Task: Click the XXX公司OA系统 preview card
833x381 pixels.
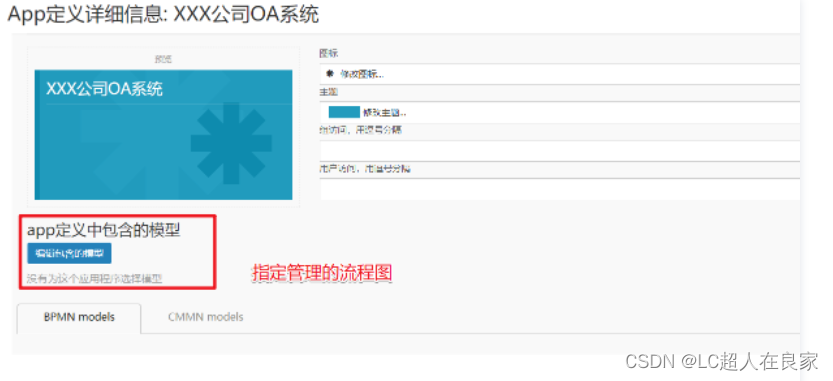Action: point(164,135)
